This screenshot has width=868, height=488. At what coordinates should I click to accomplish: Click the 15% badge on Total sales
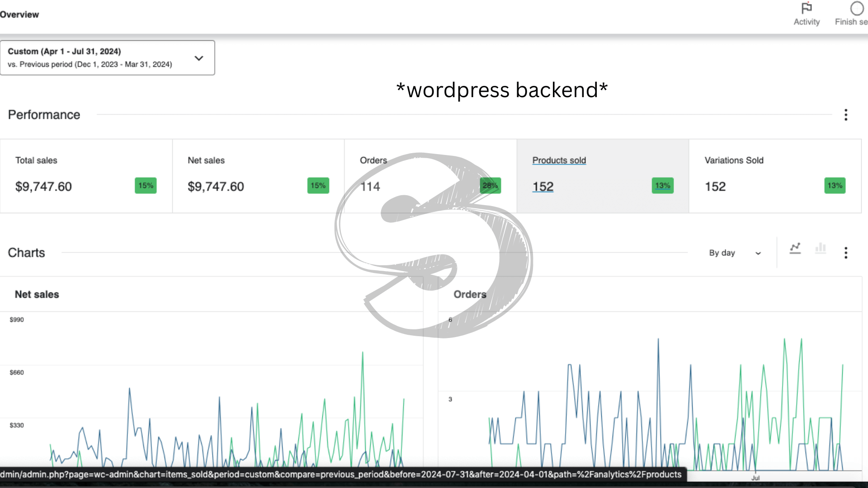pyautogui.click(x=146, y=186)
